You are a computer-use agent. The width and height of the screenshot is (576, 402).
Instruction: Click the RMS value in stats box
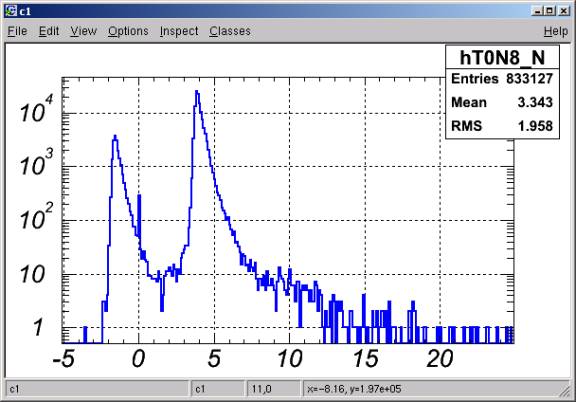pos(535,126)
